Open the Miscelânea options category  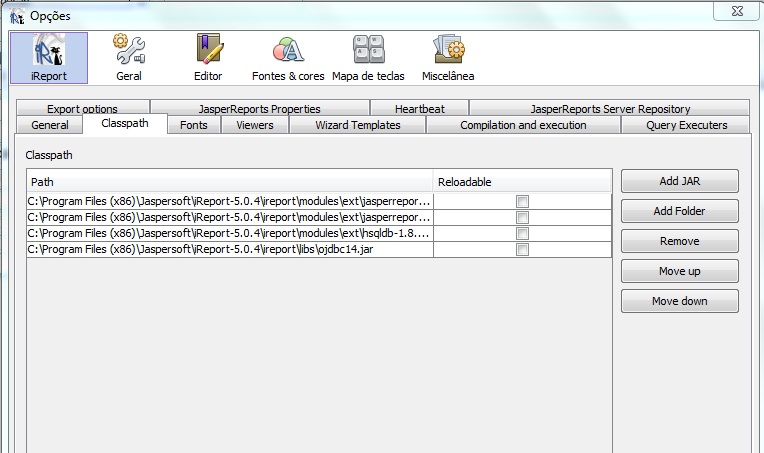tap(447, 57)
